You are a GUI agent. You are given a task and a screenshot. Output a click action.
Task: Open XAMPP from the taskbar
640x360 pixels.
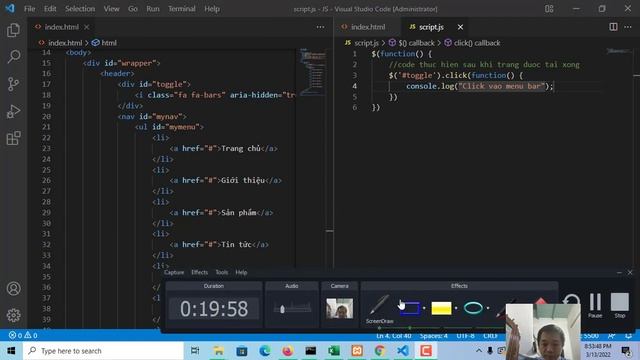(357, 351)
